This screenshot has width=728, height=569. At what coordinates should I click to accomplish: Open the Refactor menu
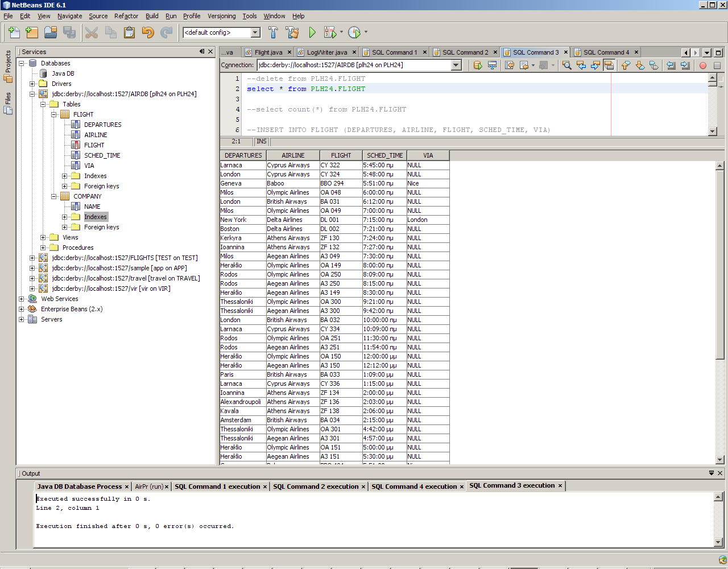[126, 16]
